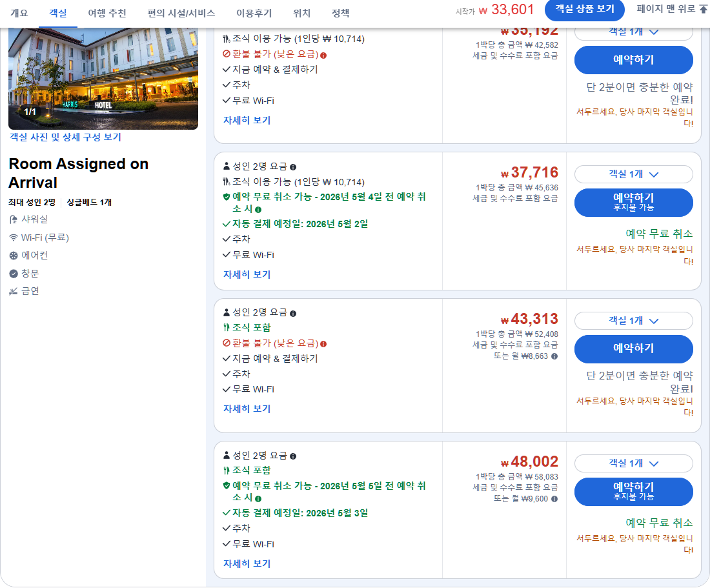Click info icon after May 5 free cancellation
This screenshot has height=588, width=710.
point(258,499)
